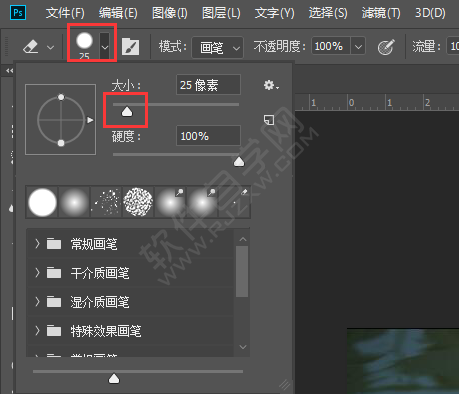Image resolution: width=459 pixels, height=394 pixels.
Task: Select the sixth recent brush (soft airbrush)
Action: coord(202,202)
